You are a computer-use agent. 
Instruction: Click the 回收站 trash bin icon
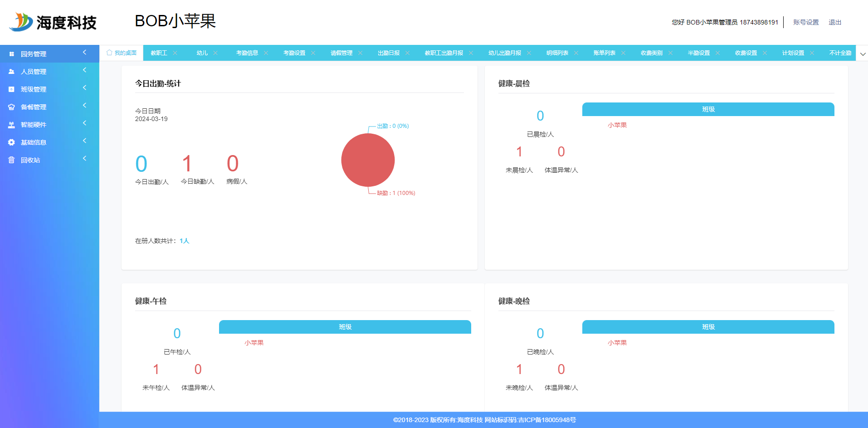12,160
